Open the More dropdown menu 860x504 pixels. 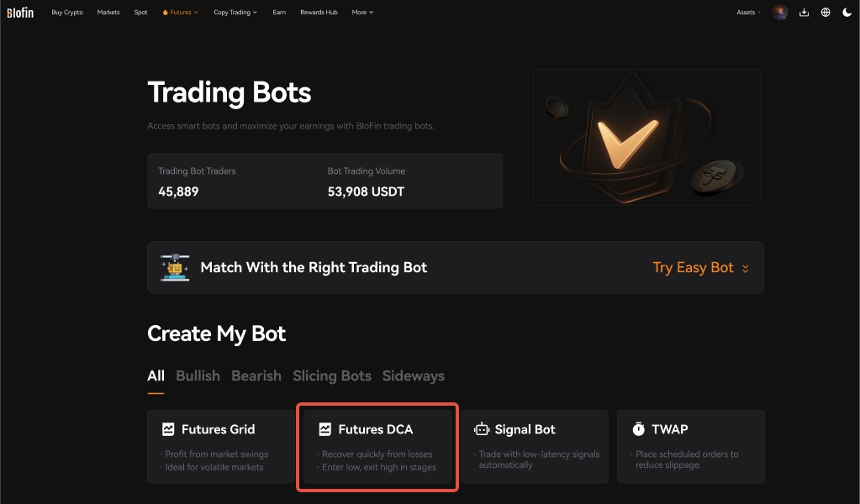coord(361,12)
